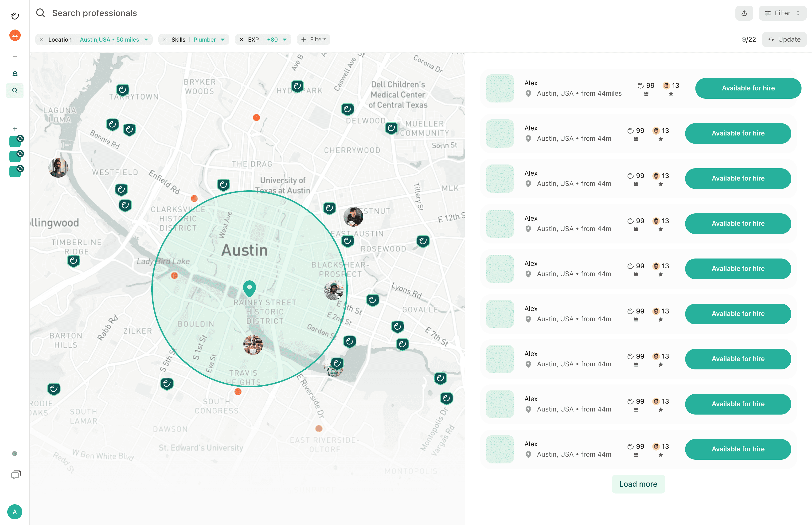Viewport: 812px width, 525px height.
Task: Open the chat messages icon in sidebar
Action: (16, 474)
